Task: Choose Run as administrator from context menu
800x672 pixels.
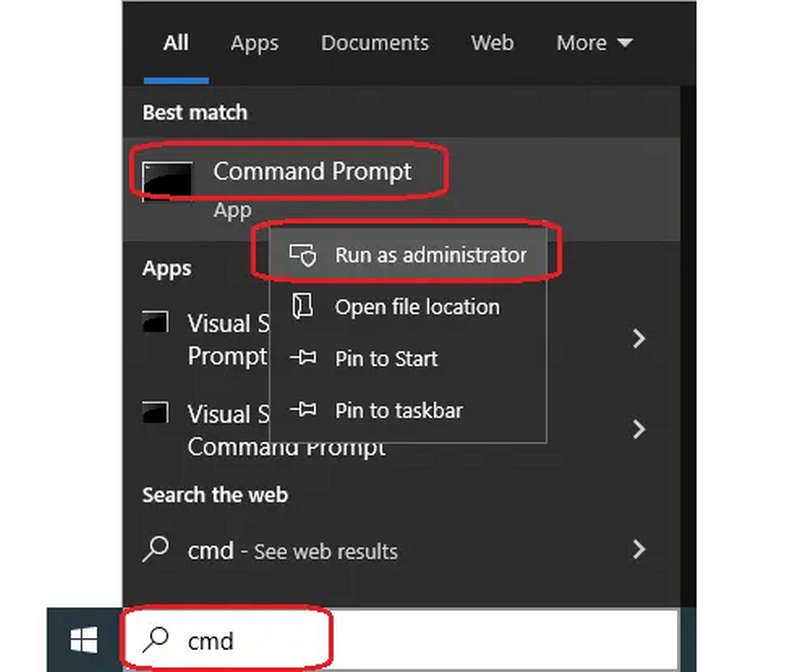Action: coord(408,255)
